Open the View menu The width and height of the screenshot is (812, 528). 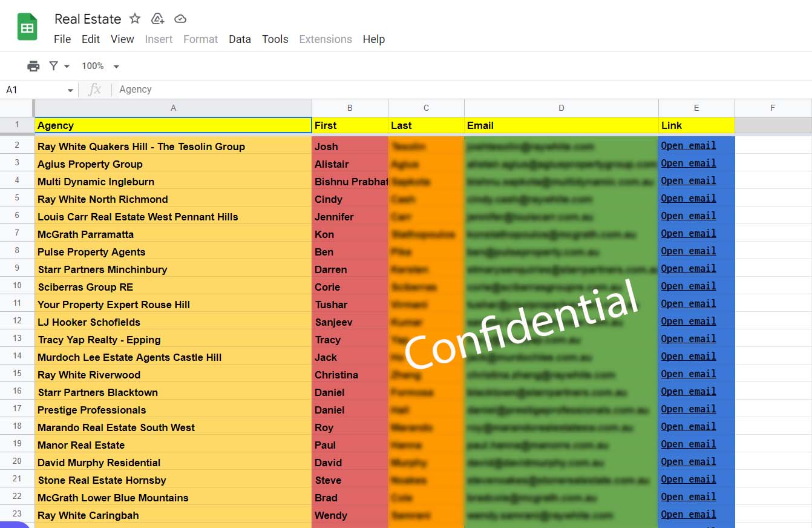pos(122,39)
